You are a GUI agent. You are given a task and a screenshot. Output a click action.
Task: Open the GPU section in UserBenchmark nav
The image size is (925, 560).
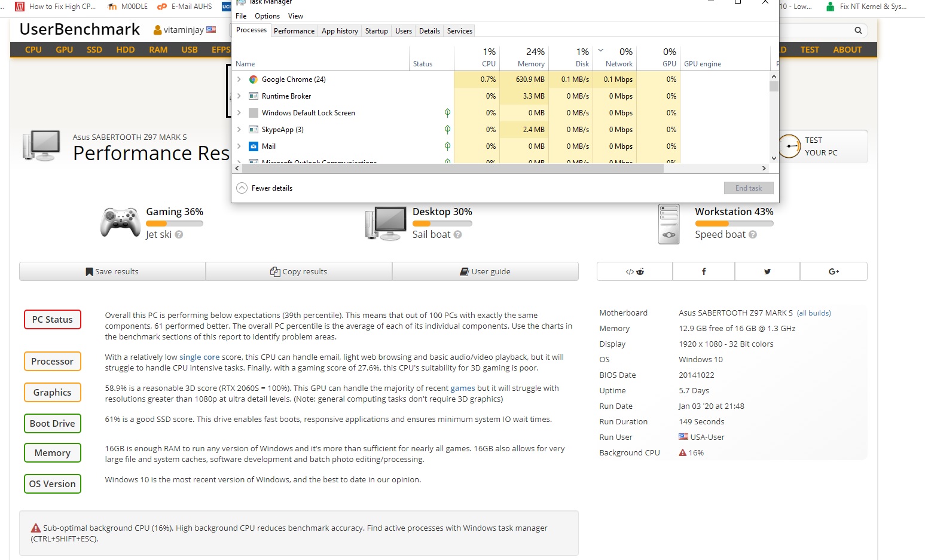65,50
